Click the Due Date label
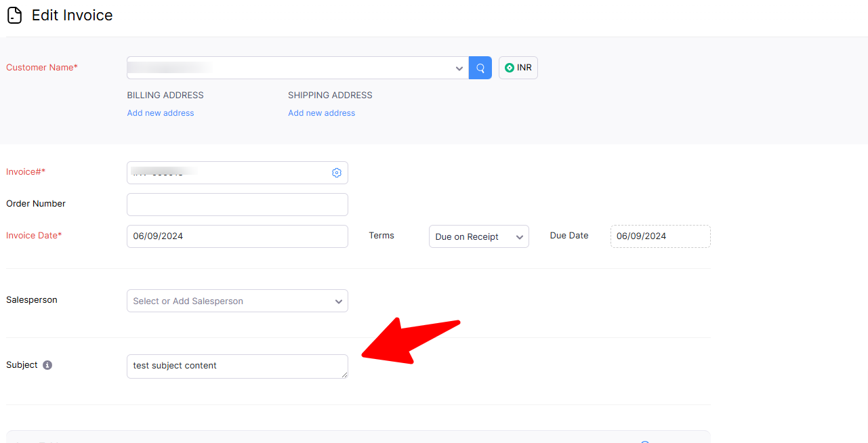This screenshot has width=868, height=443. click(x=569, y=236)
